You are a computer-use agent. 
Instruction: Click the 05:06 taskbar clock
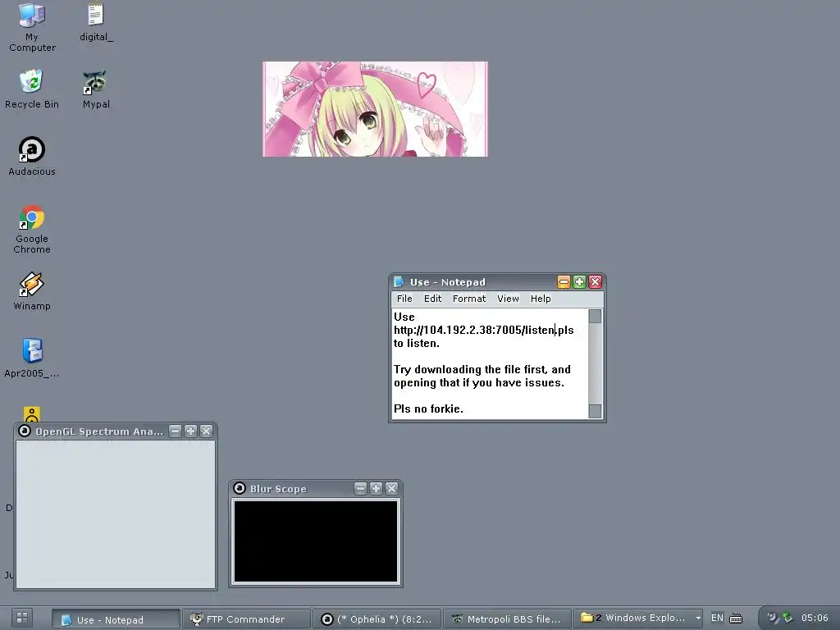pyautogui.click(x=815, y=618)
